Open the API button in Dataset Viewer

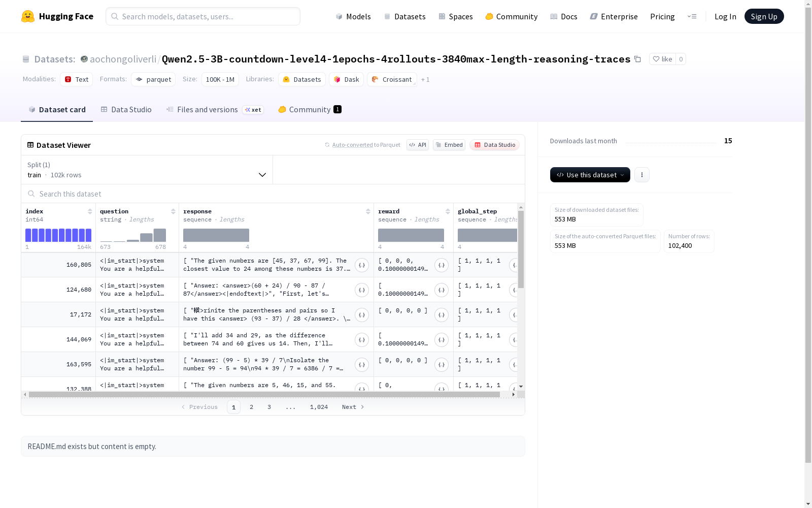pyautogui.click(x=418, y=145)
